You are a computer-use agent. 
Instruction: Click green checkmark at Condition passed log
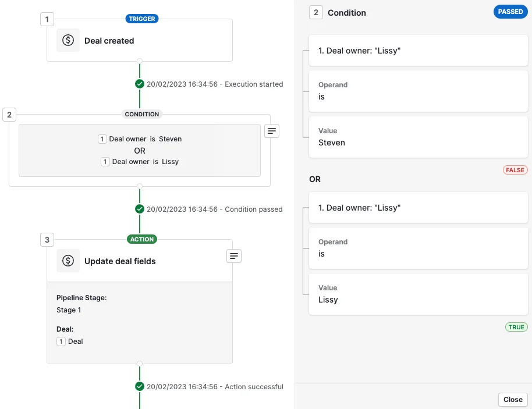(140, 209)
